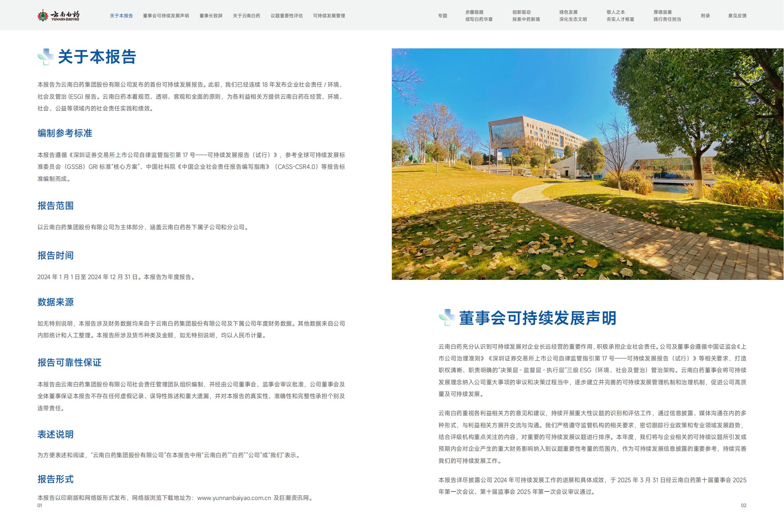The image size is (784, 532).
Task: Click the paragraph starting 云南白药充分认识到可持续发展
Action: click(592, 370)
